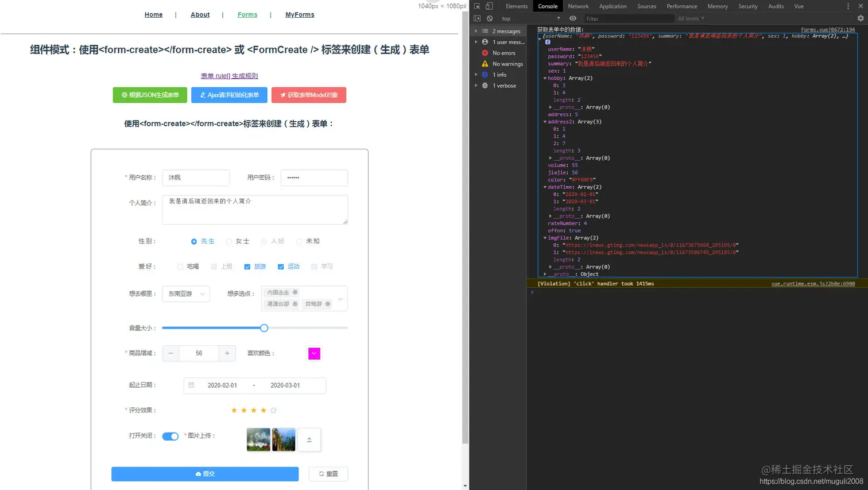Select the inspect element tool in DevTools
Screen dimensions: 868x490
(x=476, y=6)
